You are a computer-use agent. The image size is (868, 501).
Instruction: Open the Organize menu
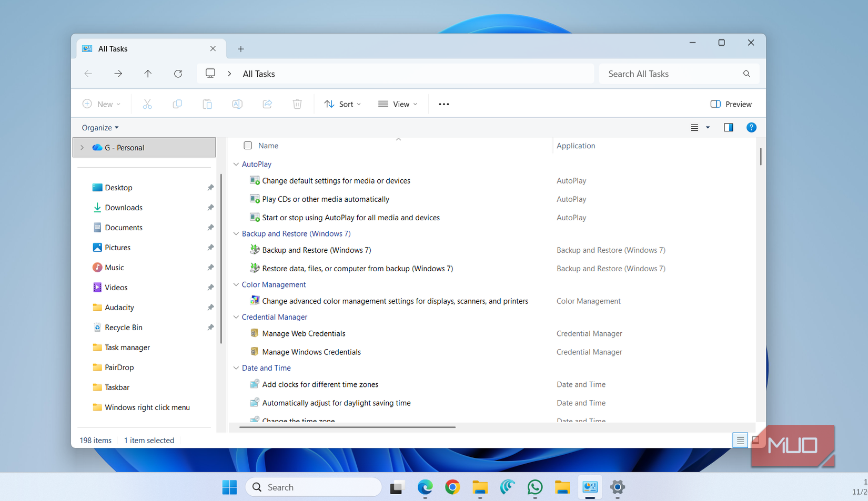pyautogui.click(x=99, y=127)
